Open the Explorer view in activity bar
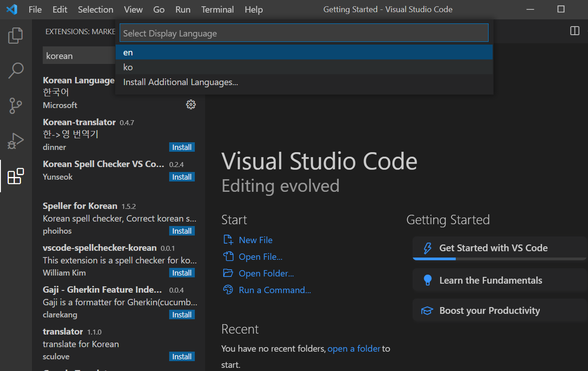Image resolution: width=588 pixels, height=371 pixels. click(16, 36)
